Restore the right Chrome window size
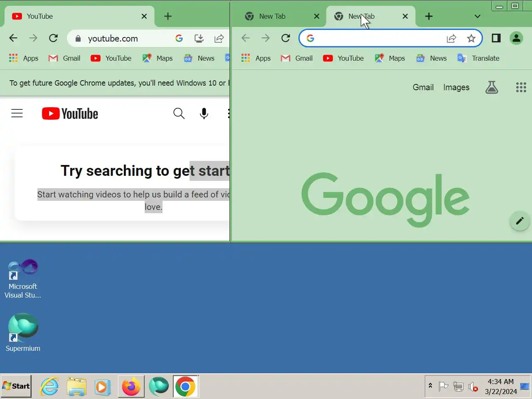Viewport: 532px width, 399px height. pyautogui.click(x=515, y=6)
